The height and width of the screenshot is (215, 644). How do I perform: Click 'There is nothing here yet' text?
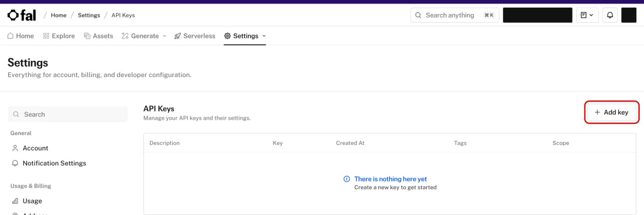pyautogui.click(x=390, y=179)
